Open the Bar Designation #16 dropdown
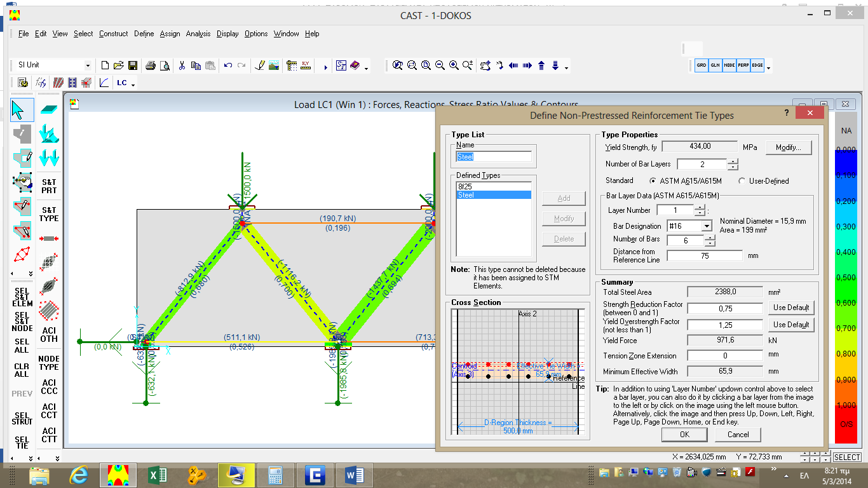This screenshot has height=488, width=868. [707, 226]
